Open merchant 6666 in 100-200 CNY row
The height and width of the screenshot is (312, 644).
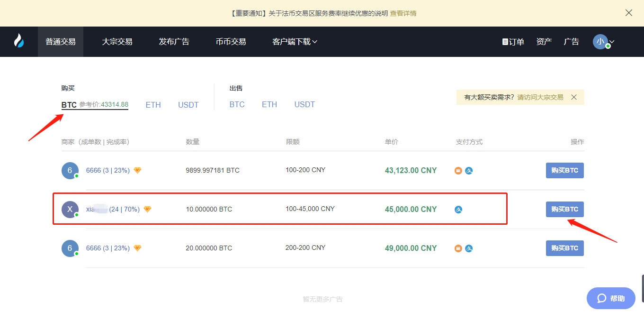pyautogui.click(x=108, y=170)
